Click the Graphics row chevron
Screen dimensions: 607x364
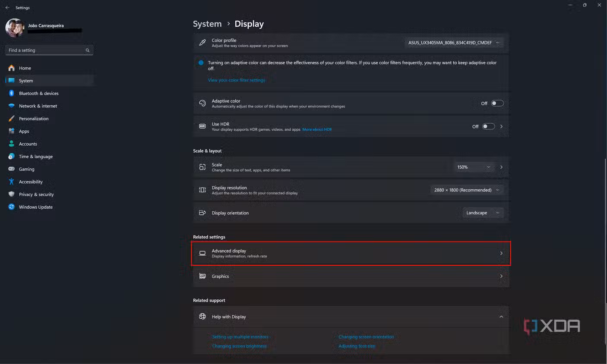[501, 276]
